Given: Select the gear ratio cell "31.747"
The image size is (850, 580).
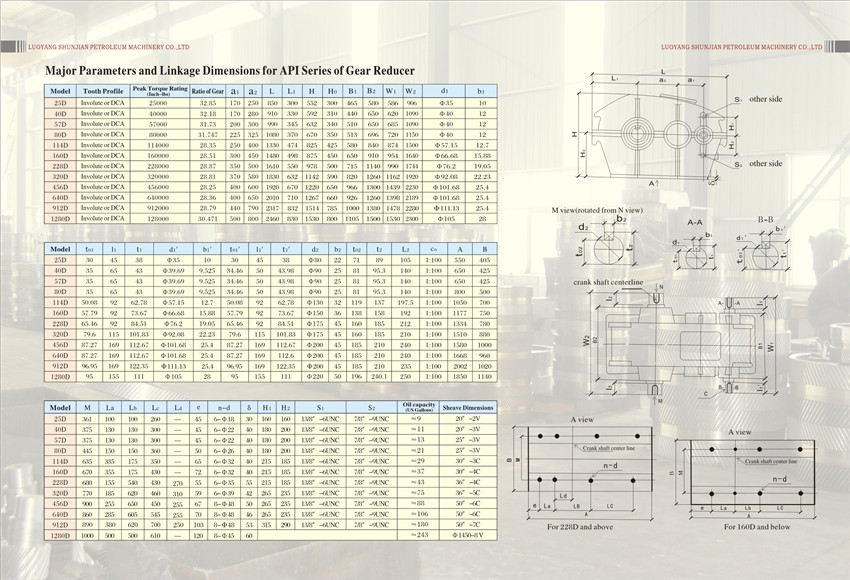Looking at the screenshot, I should point(208,134).
